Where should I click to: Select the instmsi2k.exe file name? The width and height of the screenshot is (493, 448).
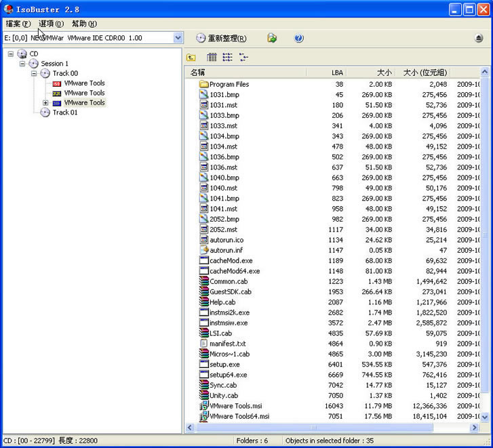[x=229, y=312]
